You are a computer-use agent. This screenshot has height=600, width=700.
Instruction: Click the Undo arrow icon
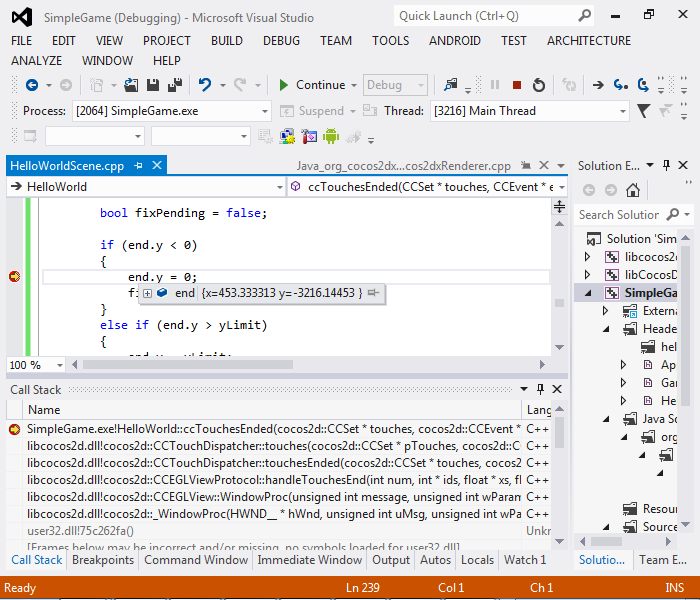[x=205, y=85]
